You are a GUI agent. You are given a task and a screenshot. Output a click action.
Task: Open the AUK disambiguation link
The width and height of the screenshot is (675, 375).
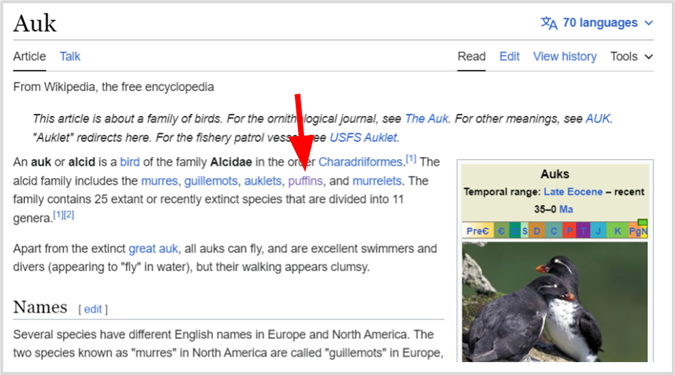(x=598, y=118)
